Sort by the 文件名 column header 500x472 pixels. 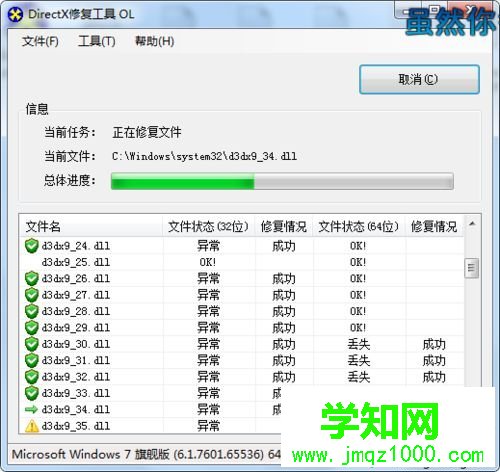point(91,226)
